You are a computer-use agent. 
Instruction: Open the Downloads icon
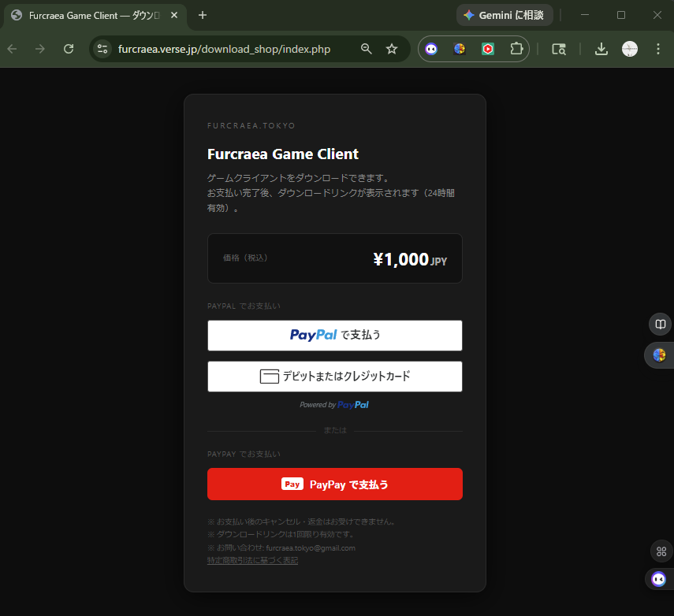(601, 49)
